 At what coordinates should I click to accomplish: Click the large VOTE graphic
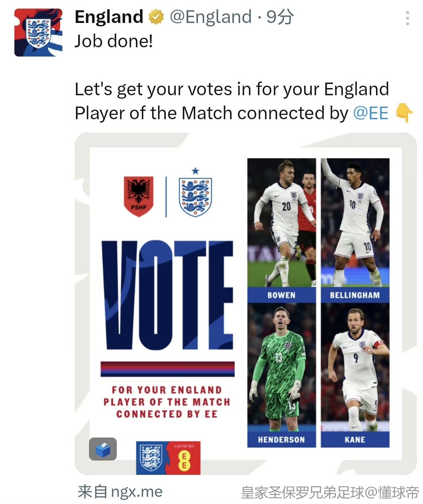[x=167, y=295]
